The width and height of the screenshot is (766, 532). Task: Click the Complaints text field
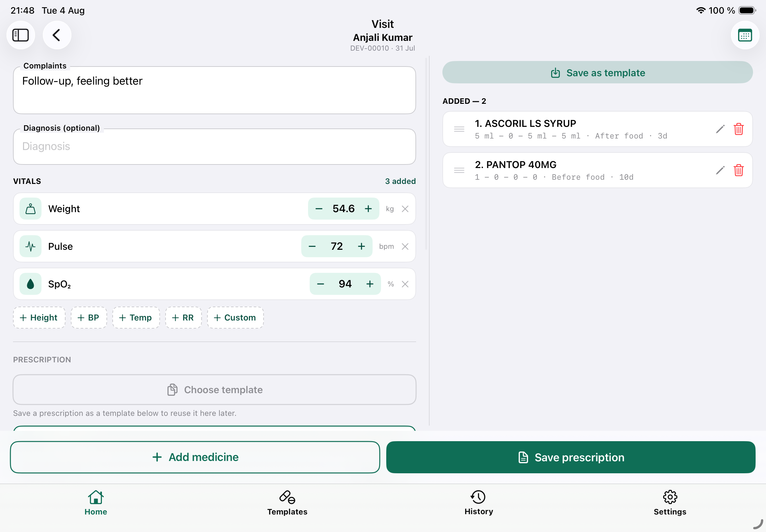(x=215, y=90)
